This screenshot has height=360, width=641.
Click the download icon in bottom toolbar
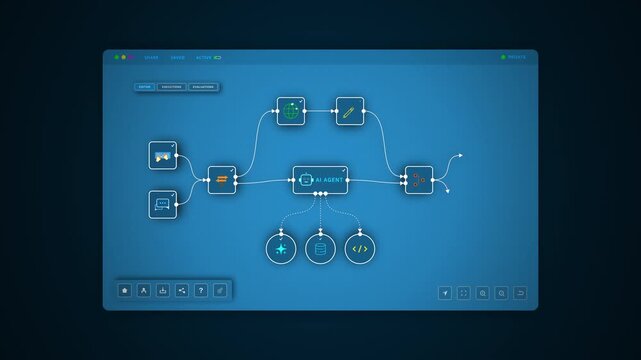pyautogui.click(x=163, y=291)
